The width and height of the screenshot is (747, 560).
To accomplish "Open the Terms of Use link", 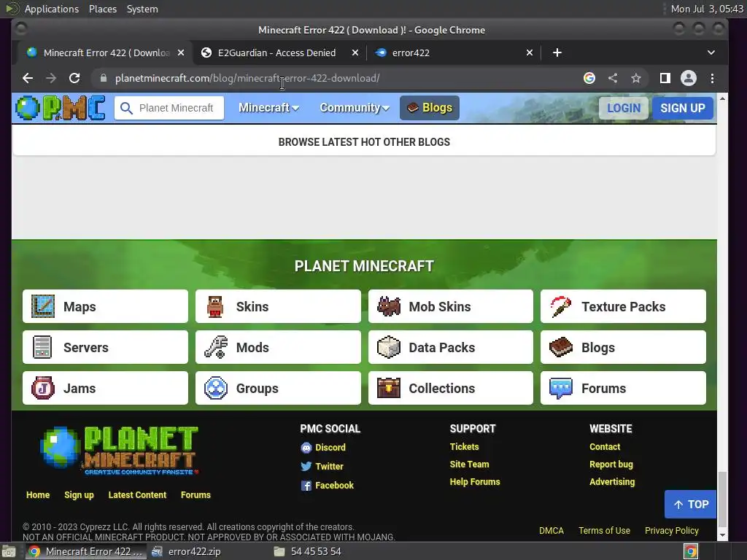I will [604, 531].
